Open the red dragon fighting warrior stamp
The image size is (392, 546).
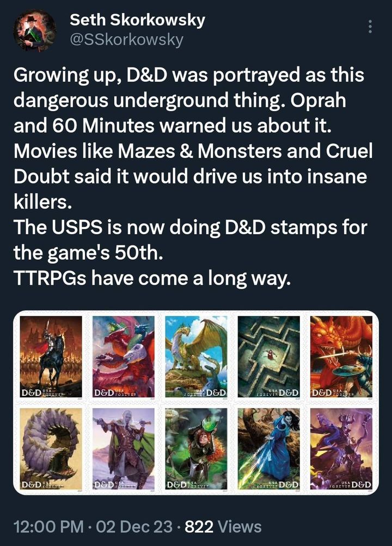click(341, 357)
